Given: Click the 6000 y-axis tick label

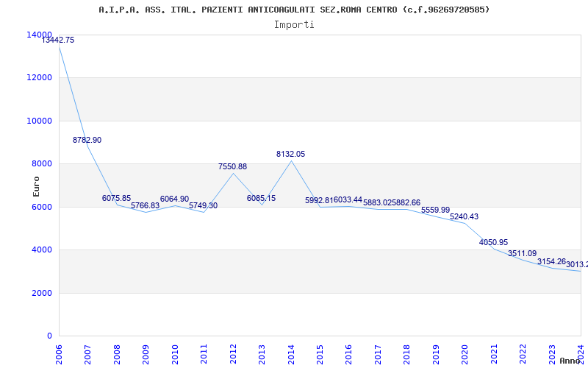Looking at the screenshot, I should click(41, 207).
